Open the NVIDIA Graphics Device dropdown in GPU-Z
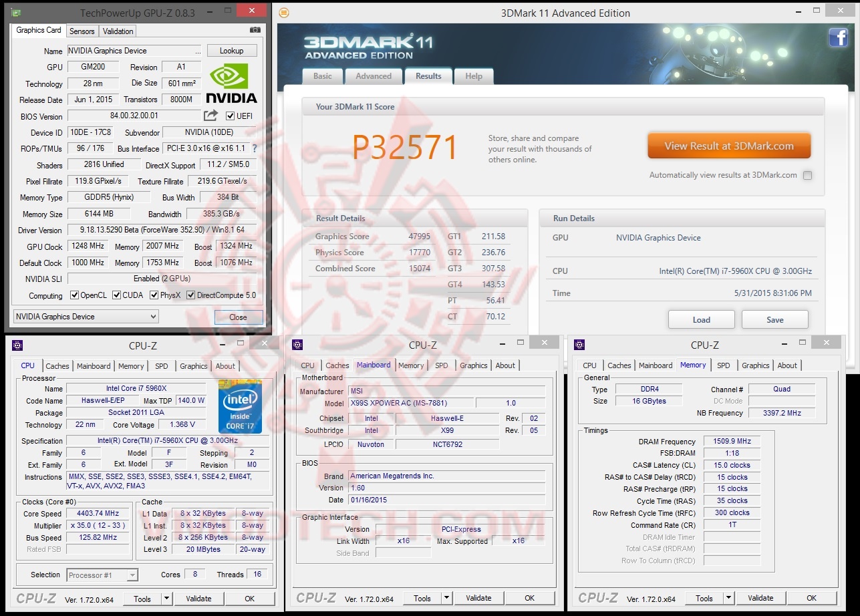Screen dimensions: 860x616 point(86,317)
